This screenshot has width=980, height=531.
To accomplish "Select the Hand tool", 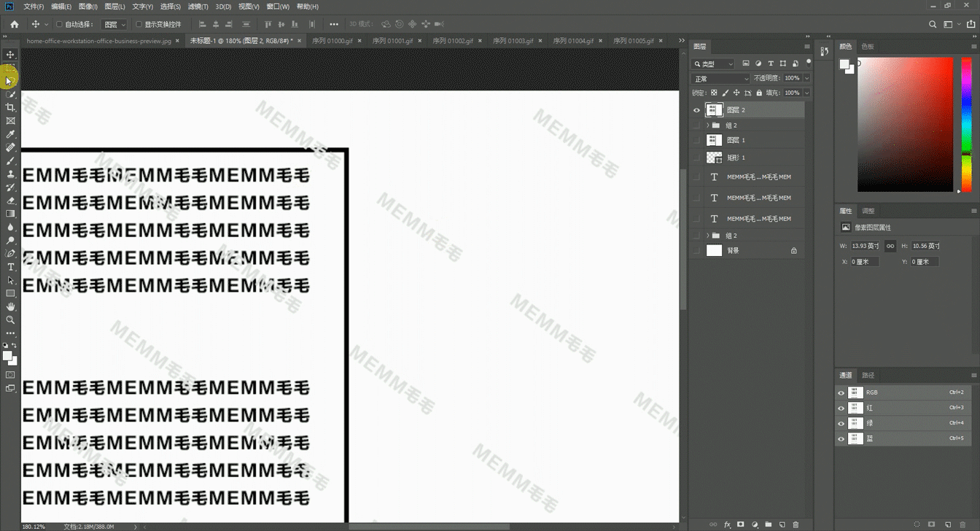I will point(10,306).
